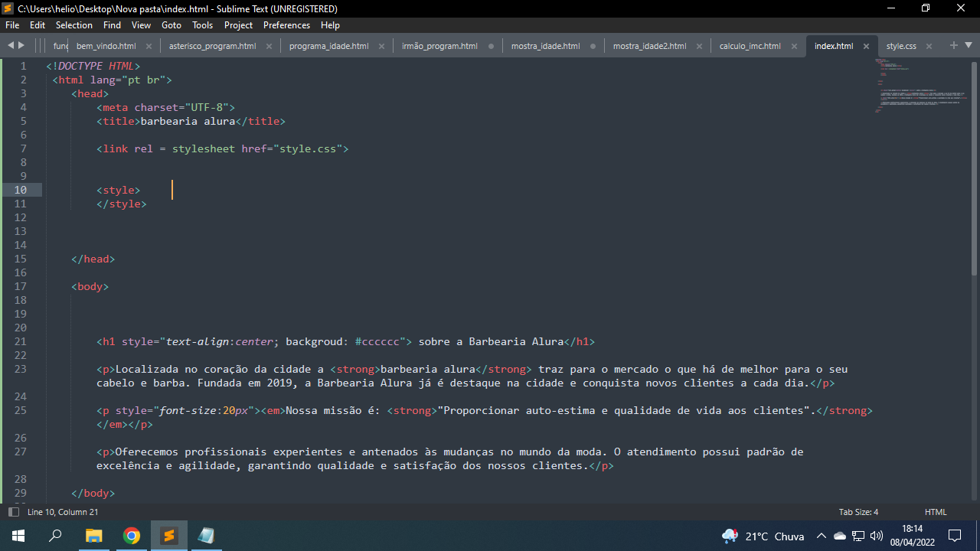The height and width of the screenshot is (551, 980).
Task: Click the closing head tag
Action: (x=93, y=259)
